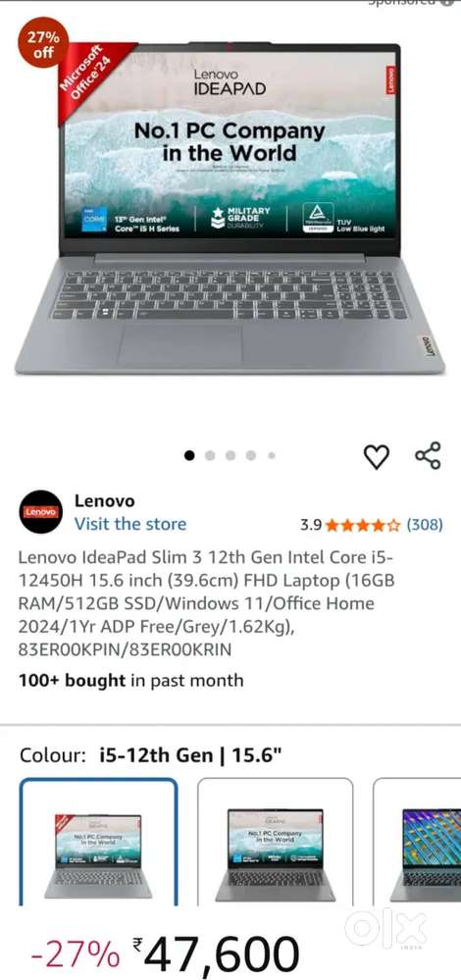The width and height of the screenshot is (461, 980).
Task: Select the first image carousel dot
Action: tap(189, 455)
